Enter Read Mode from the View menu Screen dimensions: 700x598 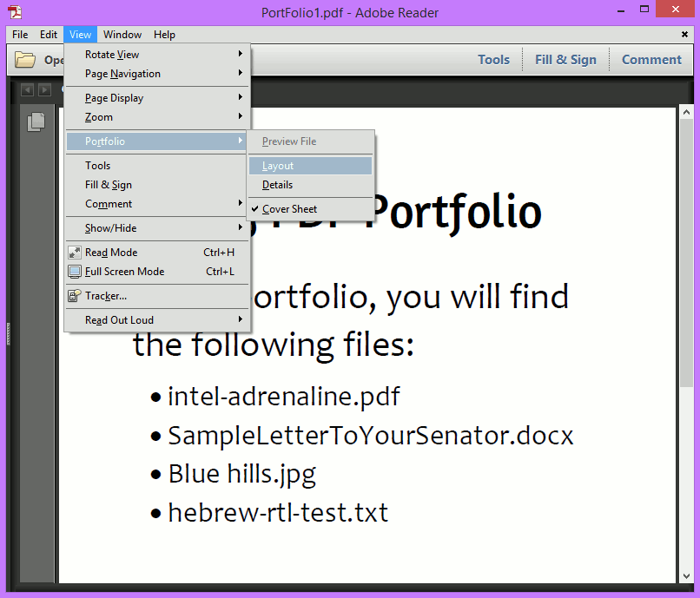157,253
